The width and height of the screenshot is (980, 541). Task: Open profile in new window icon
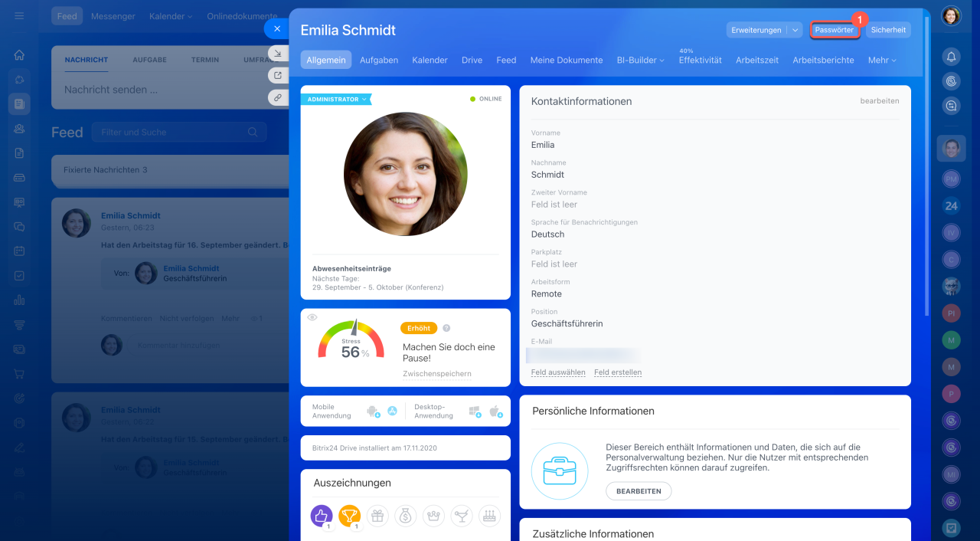tap(277, 75)
